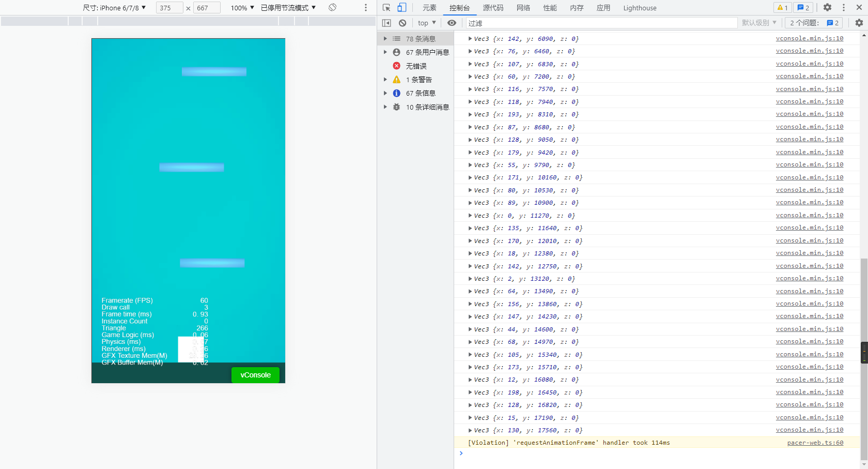Click the top platform in the game
Image resolution: width=868 pixels, height=469 pixels.
tap(214, 72)
